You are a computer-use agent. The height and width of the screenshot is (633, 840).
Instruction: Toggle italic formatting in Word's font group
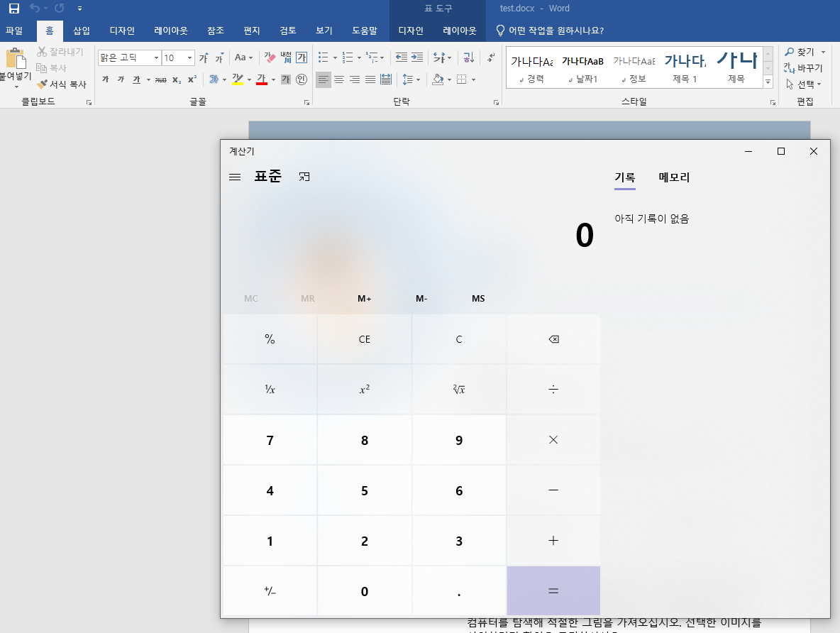pos(121,79)
